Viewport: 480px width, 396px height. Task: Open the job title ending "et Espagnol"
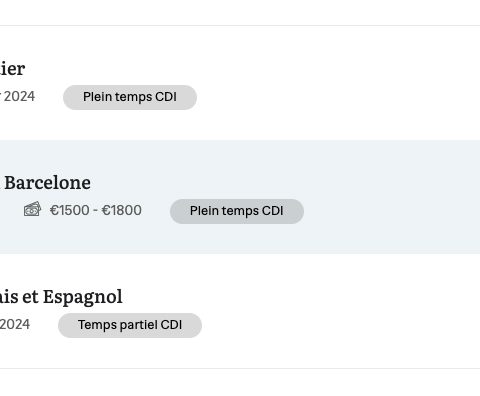pos(61,297)
